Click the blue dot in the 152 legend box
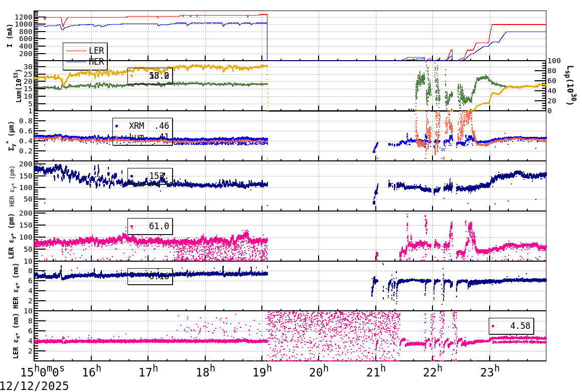The width and height of the screenshot is (582, 392). coord(131,175)
